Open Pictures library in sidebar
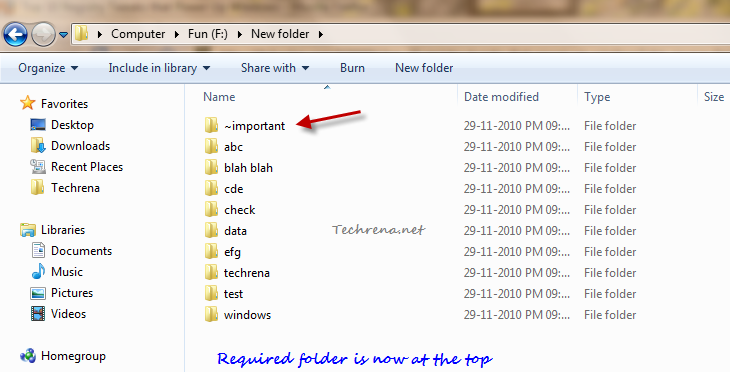 click(x=72, y=293)
